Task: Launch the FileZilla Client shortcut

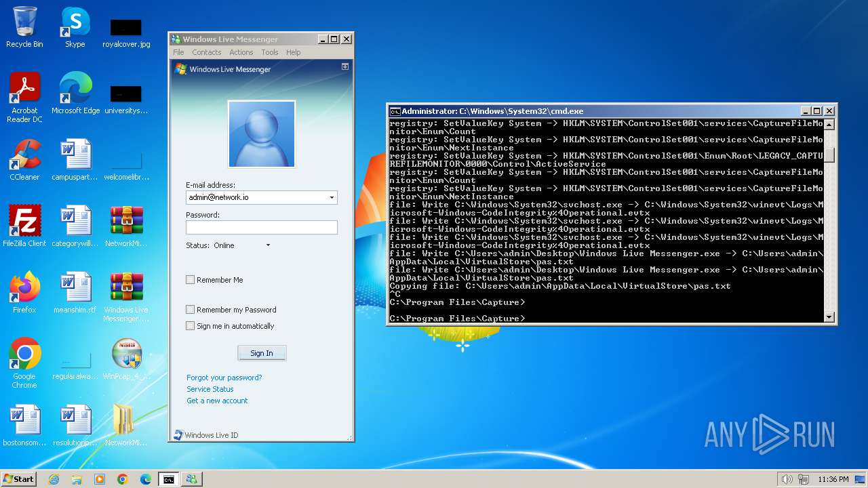Action: [x=24, y=226]
